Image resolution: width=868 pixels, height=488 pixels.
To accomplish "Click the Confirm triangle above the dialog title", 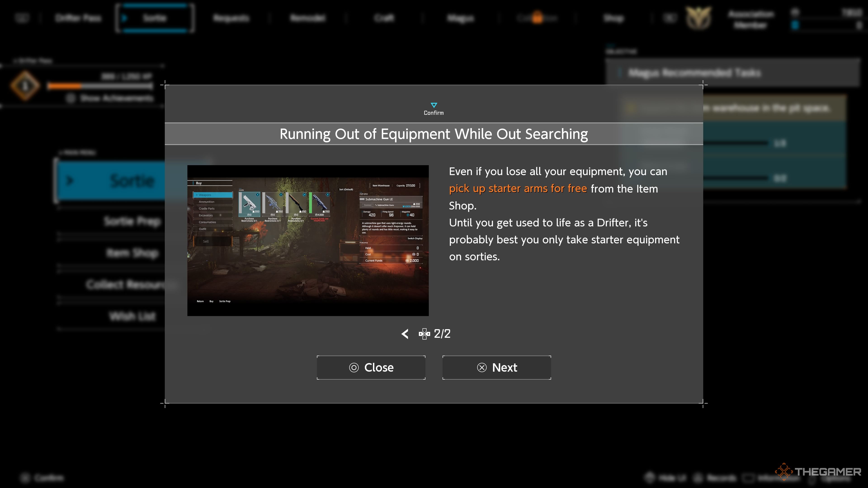I will point(434,105).
